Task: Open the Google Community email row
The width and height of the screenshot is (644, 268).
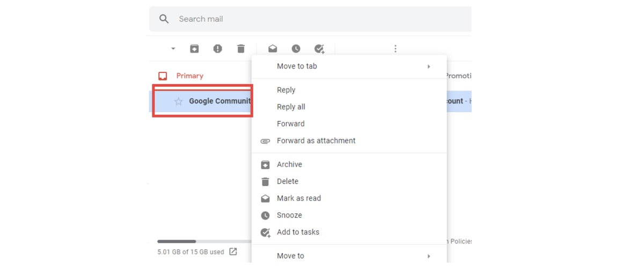Action: 310,101
